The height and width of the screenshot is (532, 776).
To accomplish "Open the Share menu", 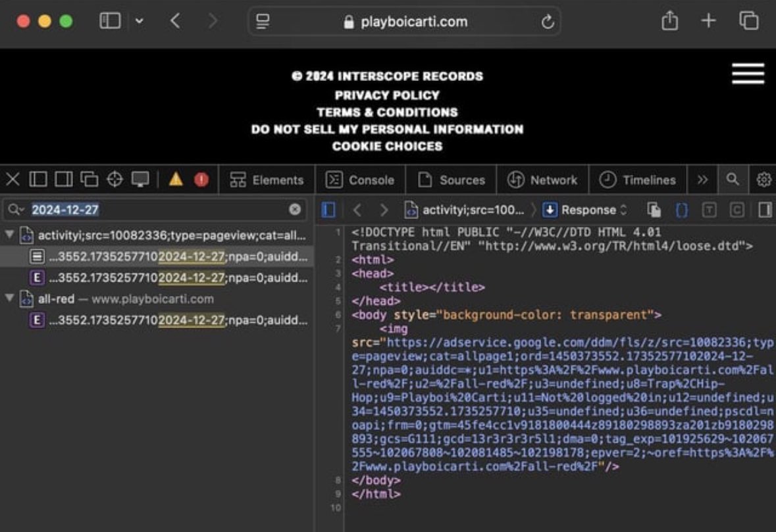I will click(669, 21).
